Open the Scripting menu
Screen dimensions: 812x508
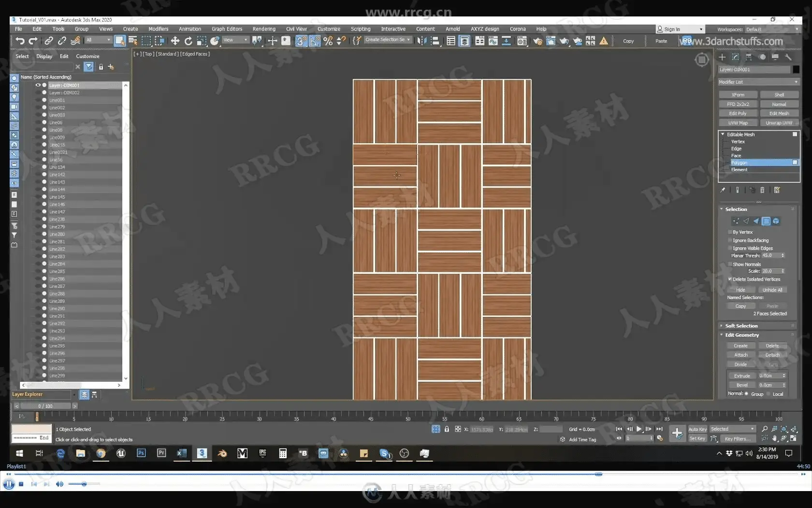361,29
